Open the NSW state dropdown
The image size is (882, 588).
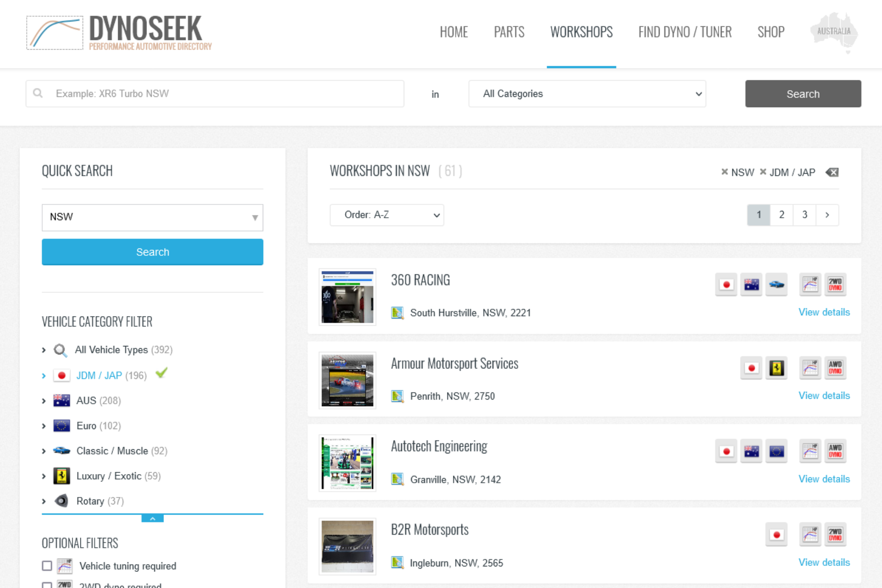click(153, 217)
